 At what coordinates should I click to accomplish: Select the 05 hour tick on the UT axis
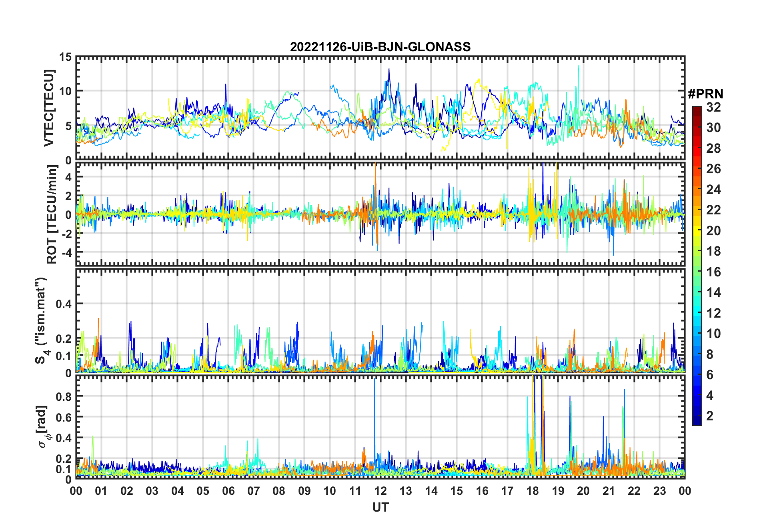click(x=203, y=491)
